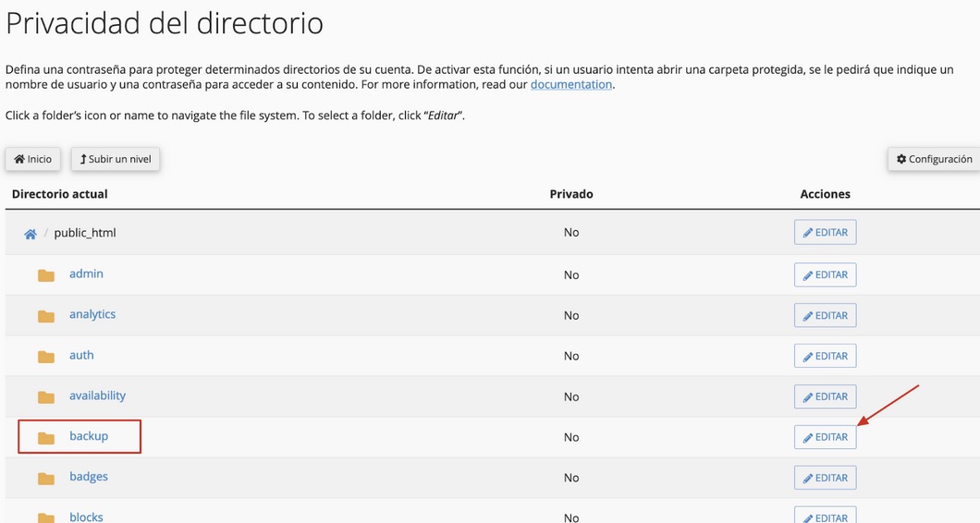The height and width of the screenshot is (523, 980).
Task: Navigate into the availability folder name
Action: pos(97,395)
